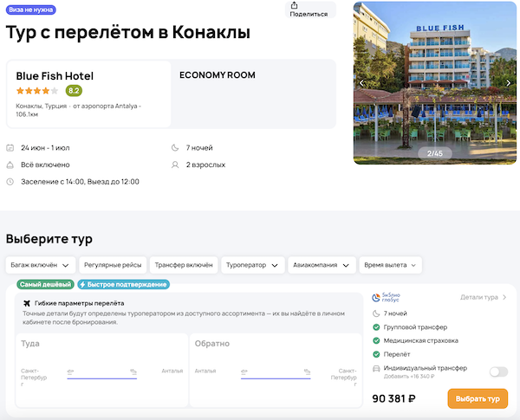Open the Детали тура link
The image size is (520, 420).
(x=483, y=297)
